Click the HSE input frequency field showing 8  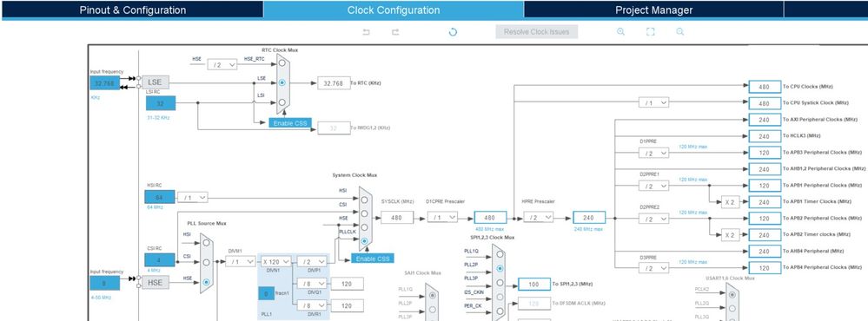pyautogui.click(x=104, y=283)
